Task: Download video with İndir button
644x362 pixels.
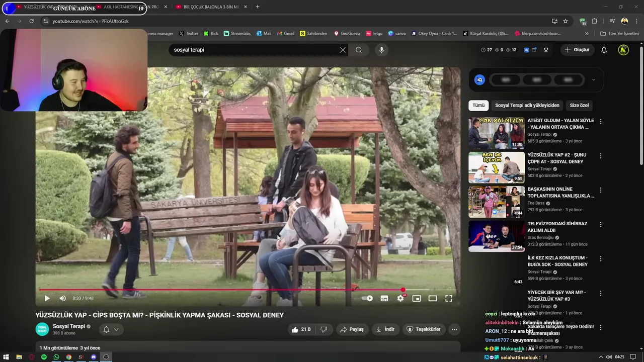Action: click(x=385, y=329)
